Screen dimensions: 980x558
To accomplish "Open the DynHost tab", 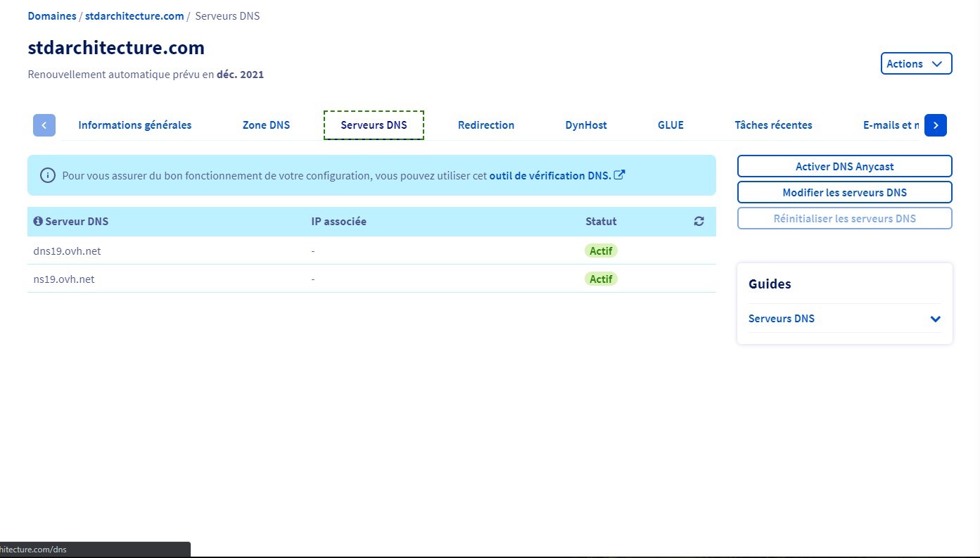I will coord(585,125).
